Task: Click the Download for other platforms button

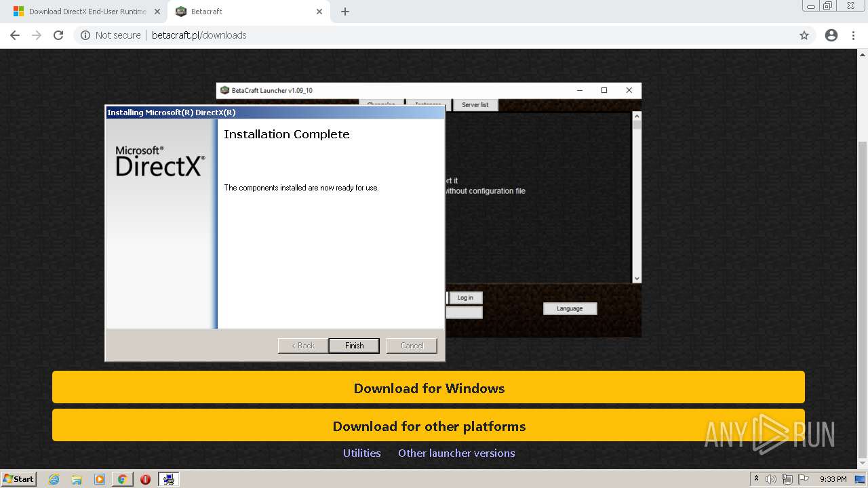Action: (429, 426)
